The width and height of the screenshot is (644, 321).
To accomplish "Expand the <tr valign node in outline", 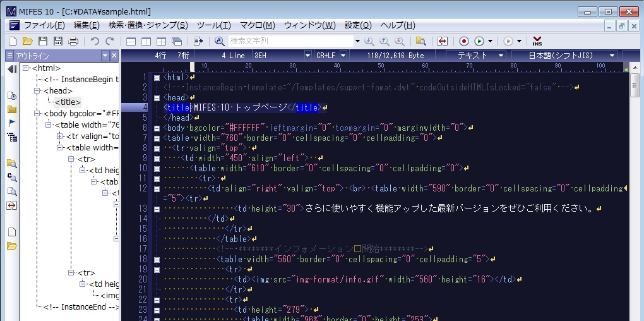I will click(x=60, y=136).
